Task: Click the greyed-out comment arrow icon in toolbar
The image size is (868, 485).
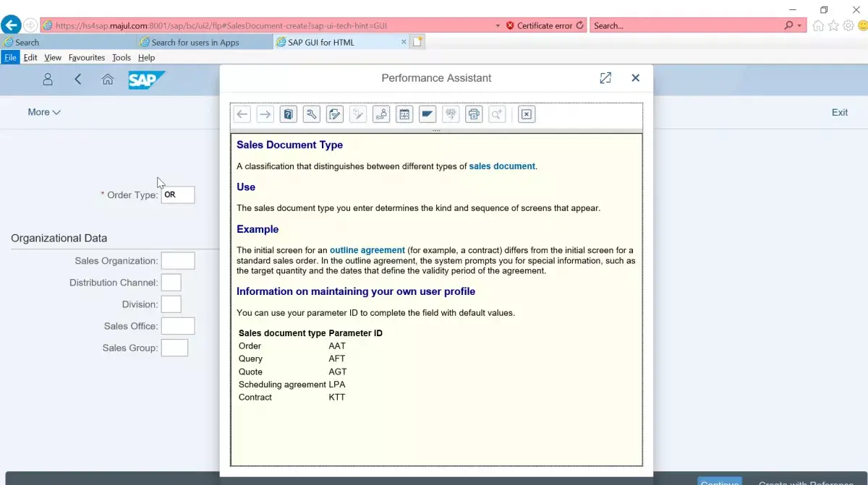Action: tap(451, 114)
